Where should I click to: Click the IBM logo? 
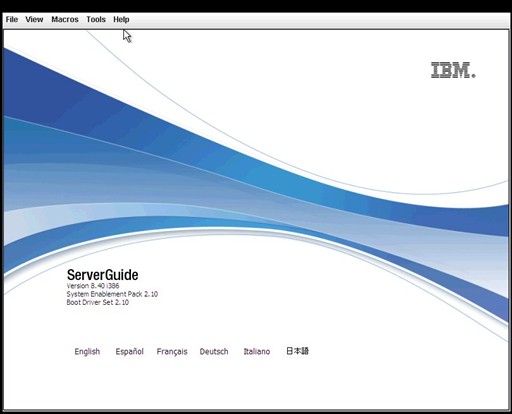453,70
